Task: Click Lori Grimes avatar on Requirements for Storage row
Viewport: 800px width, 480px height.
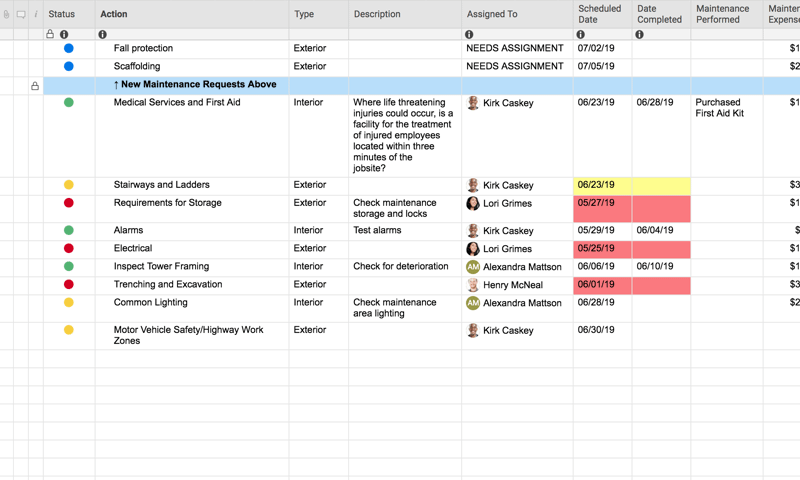Action: (x=473, y=203)
